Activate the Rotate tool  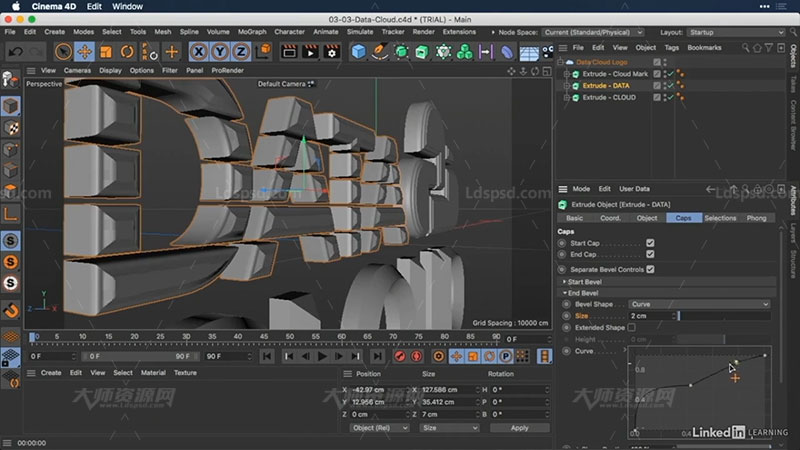click(127, 52)
